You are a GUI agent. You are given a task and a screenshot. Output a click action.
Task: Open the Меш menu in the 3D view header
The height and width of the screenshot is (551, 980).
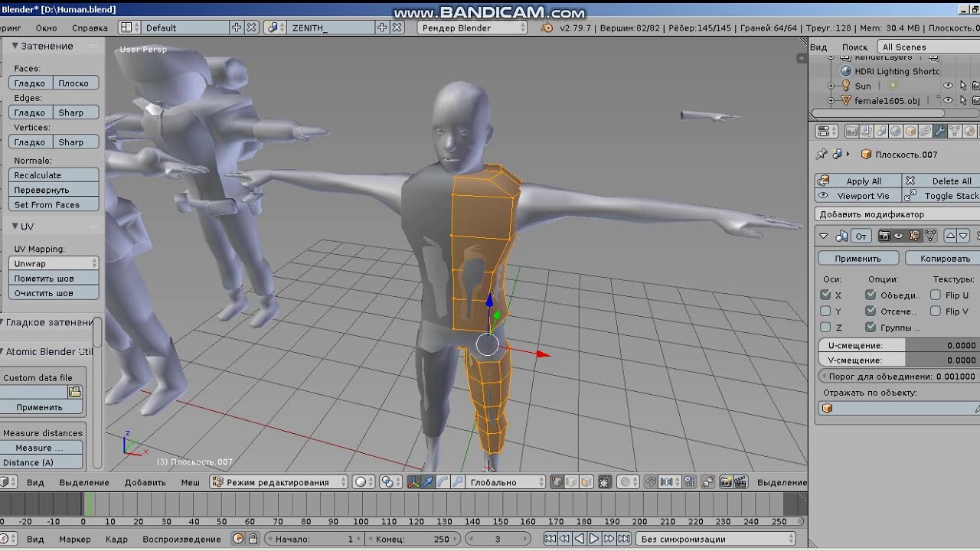190,483
